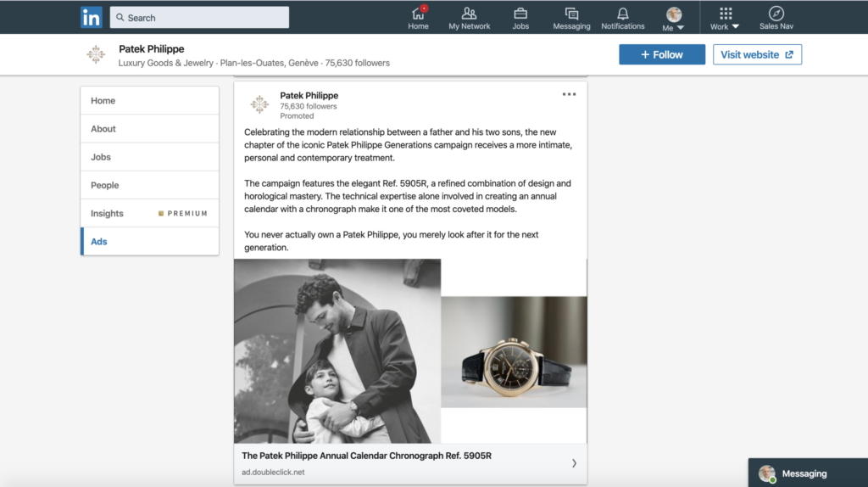868x487 pixels.
Task: Open My Network icon
Action: click(x=469, y=18)
